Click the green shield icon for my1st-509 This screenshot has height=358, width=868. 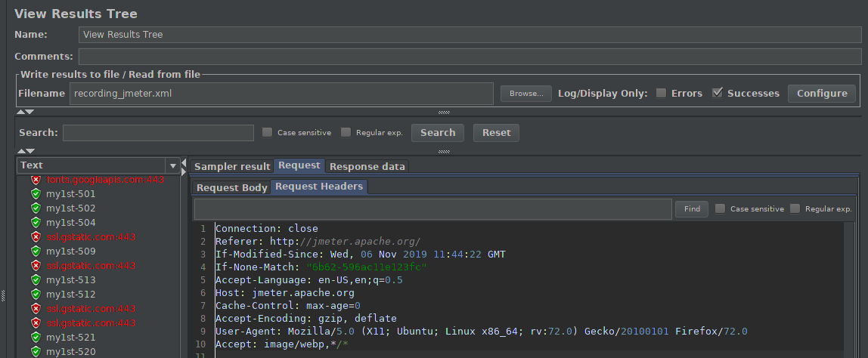(36, 252)
